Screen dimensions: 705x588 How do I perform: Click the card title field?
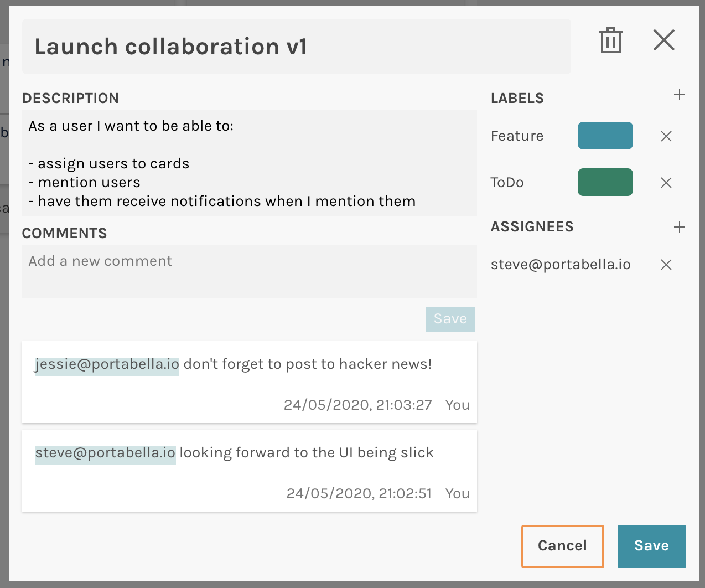point(296,47)
